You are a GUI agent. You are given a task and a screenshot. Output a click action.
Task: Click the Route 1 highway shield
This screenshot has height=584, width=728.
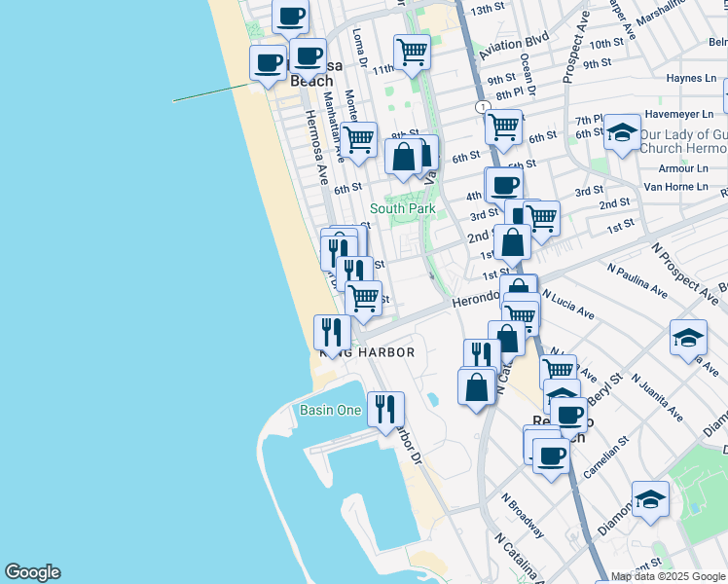pyautogui.click(x=481, y=105)
